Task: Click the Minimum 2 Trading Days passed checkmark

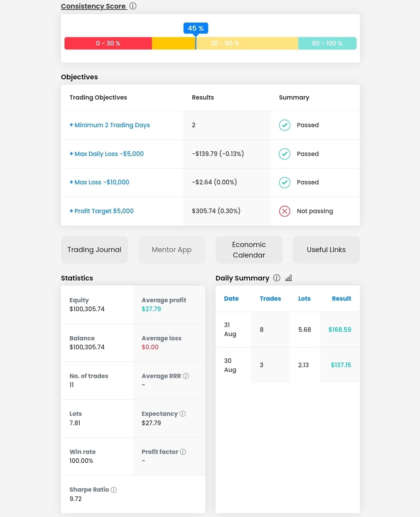Action: [285, 125]
